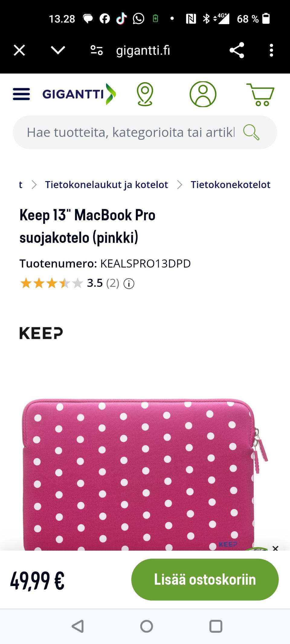
Task: Share the page via the share icon
Action: [237, 50]
